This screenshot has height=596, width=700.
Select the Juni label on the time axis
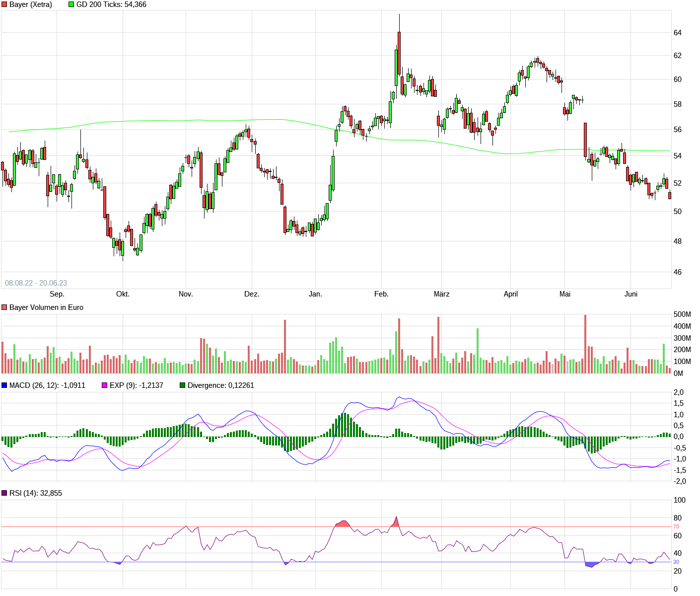[631, 294]
